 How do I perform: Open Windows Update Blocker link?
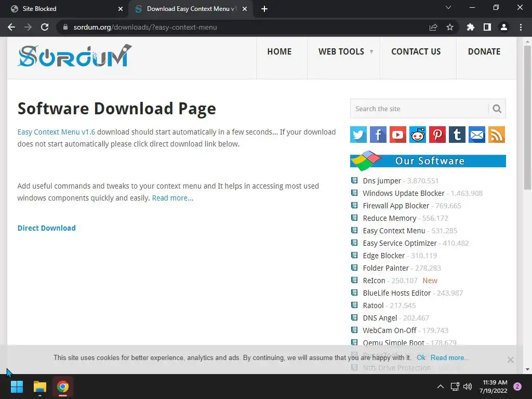point(403,193)
